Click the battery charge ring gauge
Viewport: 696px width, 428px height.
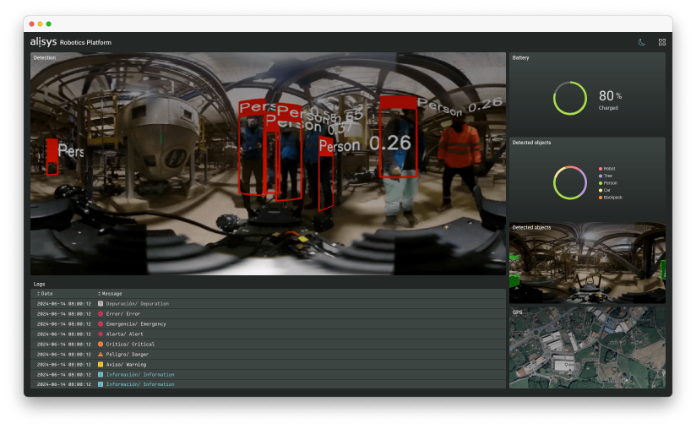(570, 98)
